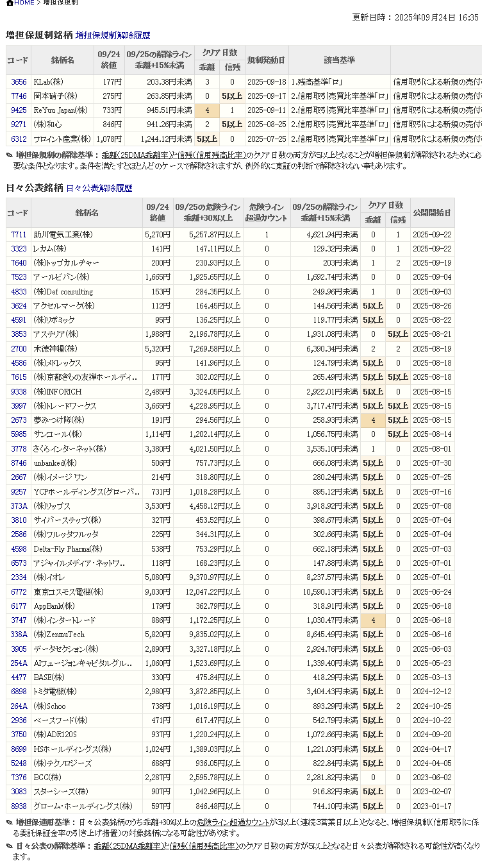Open code 3778 for さくらインターネット
The width and height of the screenshot is (489, 868).
pos(19,449)
